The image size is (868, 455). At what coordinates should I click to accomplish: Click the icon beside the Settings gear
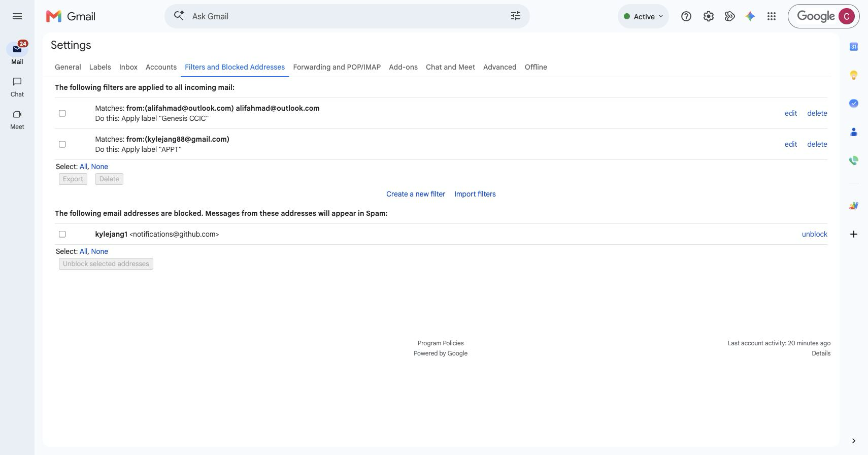[729, 16]
